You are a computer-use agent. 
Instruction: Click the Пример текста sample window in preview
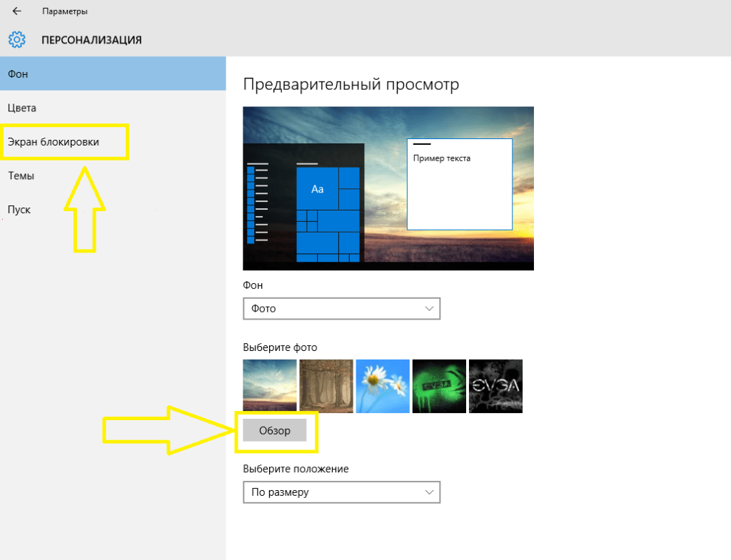click(x=460, y=184)
